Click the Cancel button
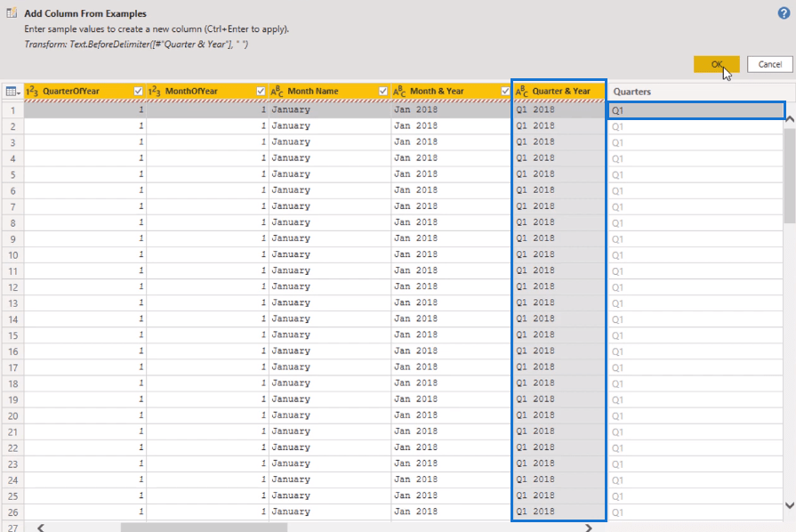Viewport: 796px width, 532px height. coord(769,64)
